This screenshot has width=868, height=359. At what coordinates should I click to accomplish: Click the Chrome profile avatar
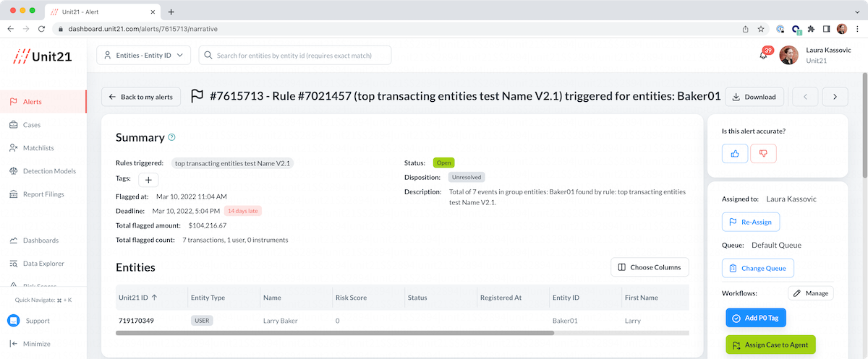842,29
